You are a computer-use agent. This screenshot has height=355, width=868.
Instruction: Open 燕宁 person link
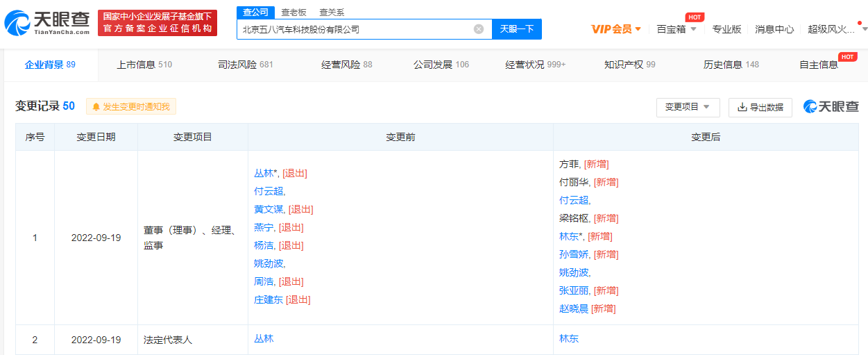pyautogui.click(x=264, y=227)
